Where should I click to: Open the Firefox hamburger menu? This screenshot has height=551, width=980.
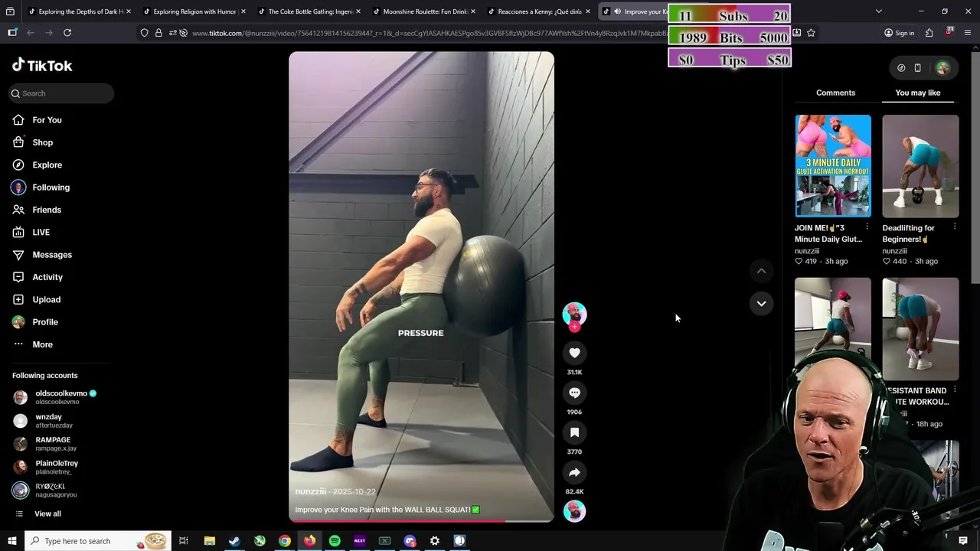[968, 33]
